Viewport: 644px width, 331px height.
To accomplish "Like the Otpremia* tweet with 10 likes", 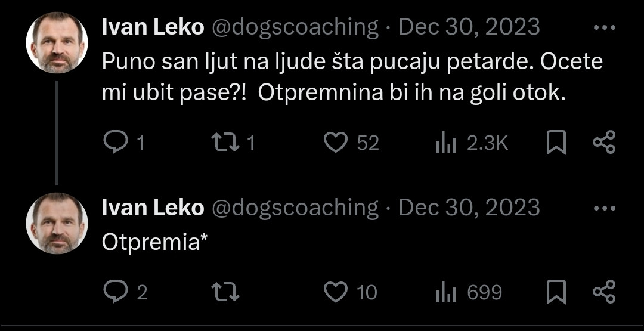I will [336, 292].
